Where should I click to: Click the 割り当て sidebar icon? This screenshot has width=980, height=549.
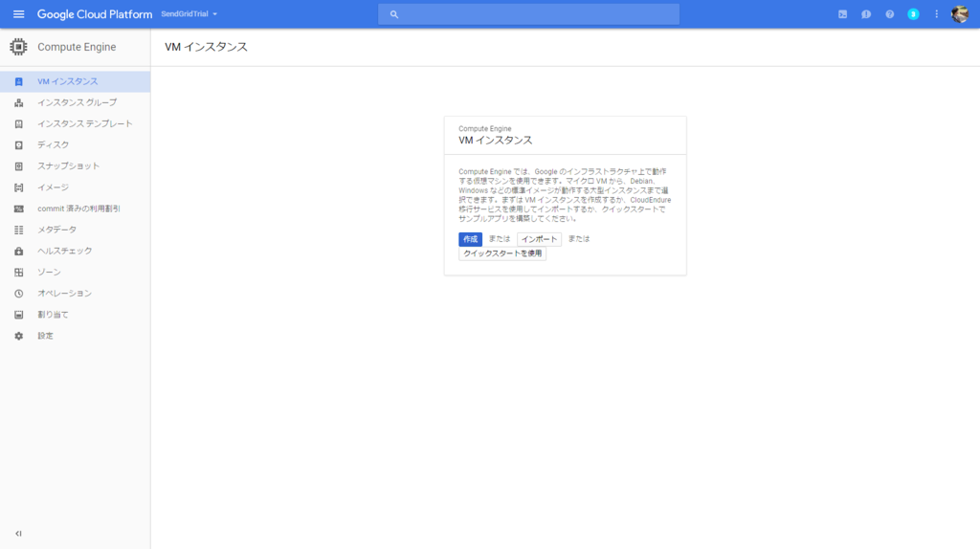click(x=19, y=315)
